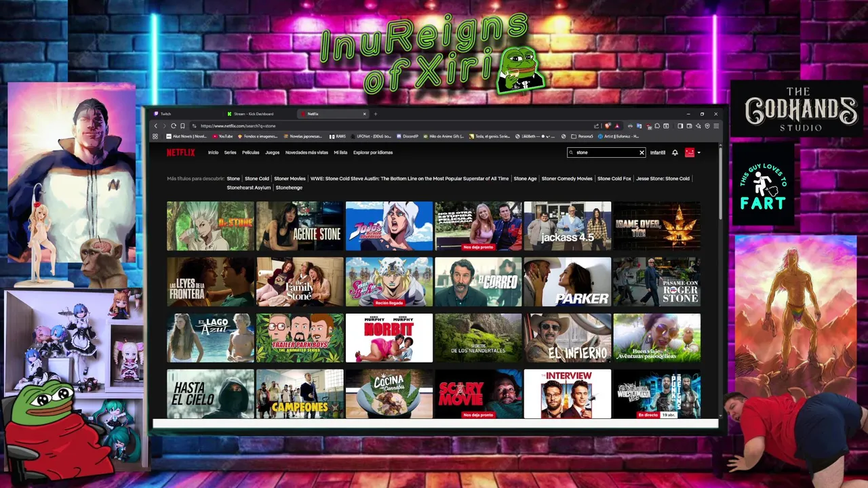This screenshot has height=488, width=868.
Task: Open Netflix notifications bell
Action: 675,152
